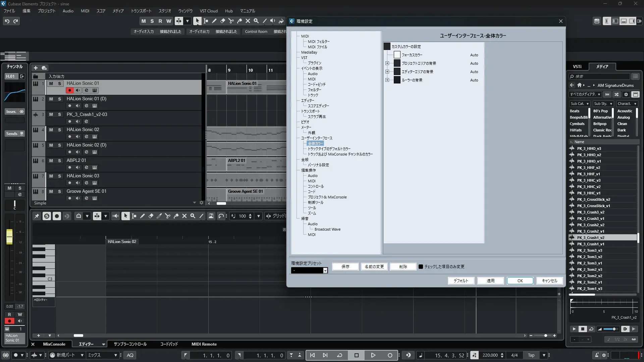Disable record enable on HALion Sonic 01
This screenshot has width=644, height=362.
coord(69,90)
